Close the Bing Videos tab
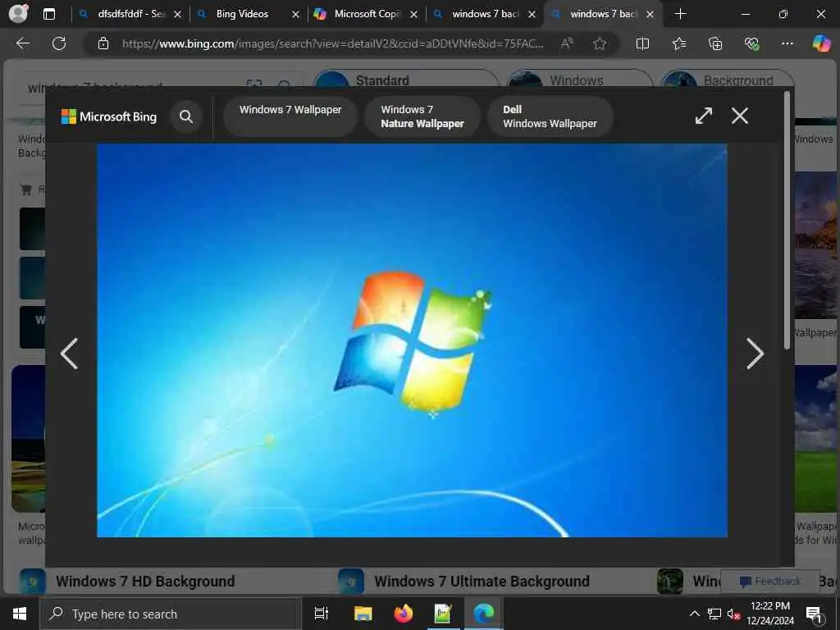 click(295, 15)
